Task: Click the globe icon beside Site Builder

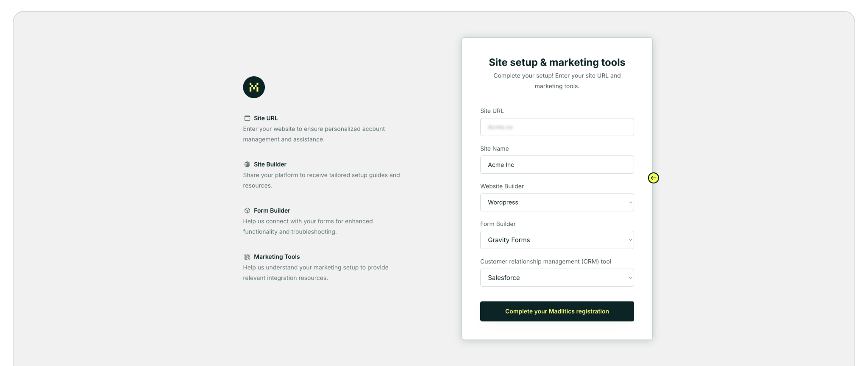Action: pos(247,164)
